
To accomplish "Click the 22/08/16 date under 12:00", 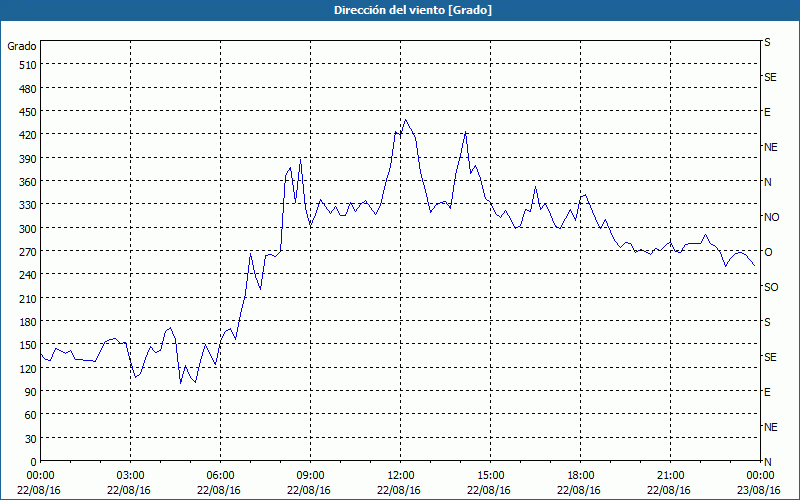I will [399, 490].
